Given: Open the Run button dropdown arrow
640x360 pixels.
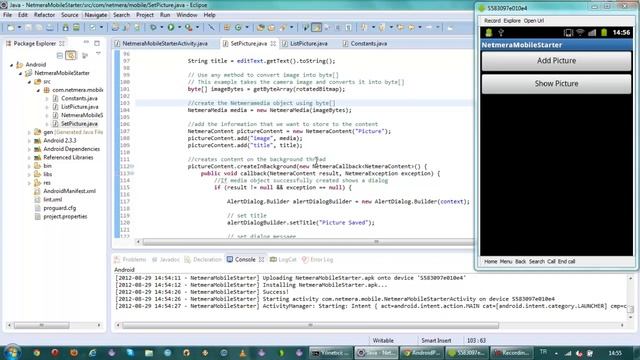Looking at the screenshot, I should point(179,27).
